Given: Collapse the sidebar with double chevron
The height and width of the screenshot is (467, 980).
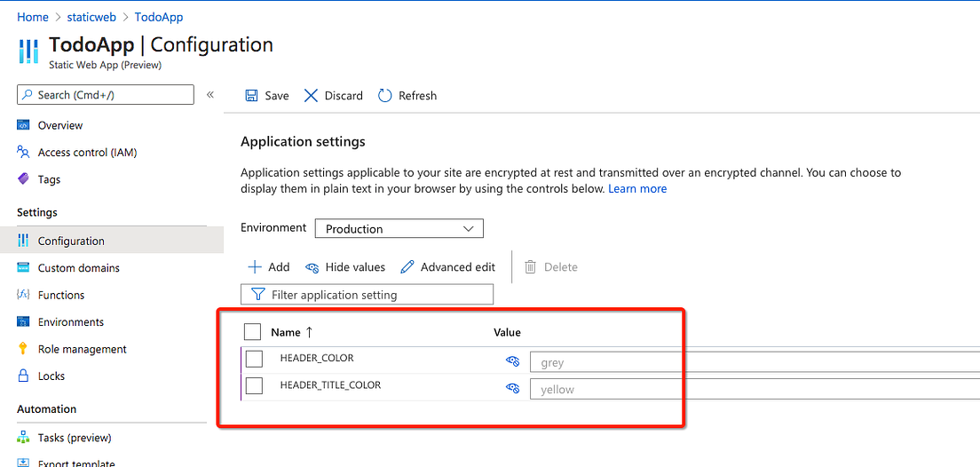Looking at the screenshot, I should coord(210,95).
